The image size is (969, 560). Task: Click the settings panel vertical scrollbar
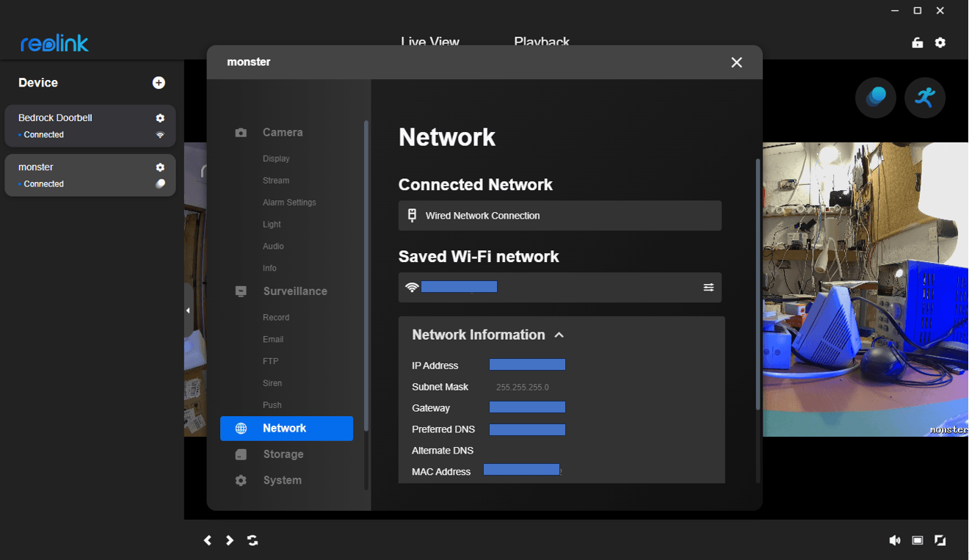(x=758, y=283)
